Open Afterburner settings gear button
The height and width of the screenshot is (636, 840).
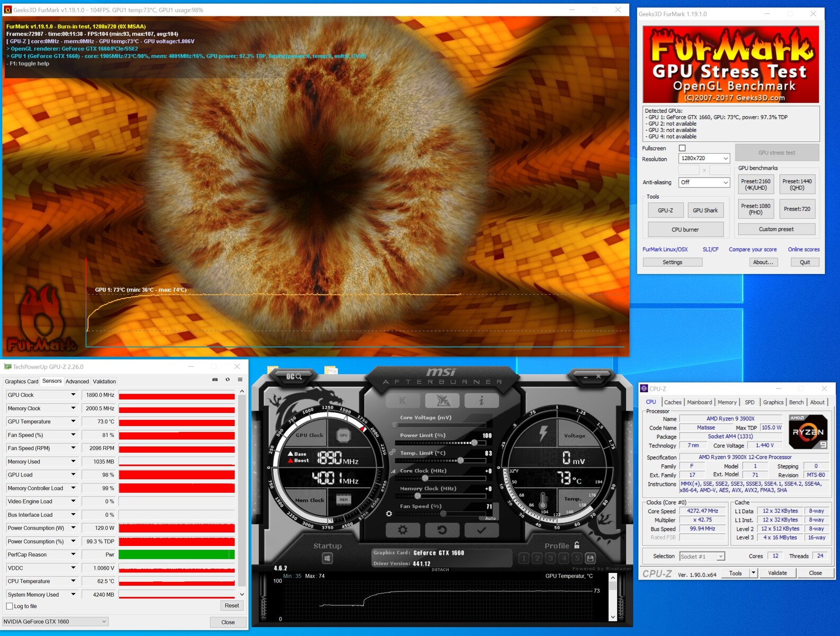pyautogui.click(x=403, y=530)
